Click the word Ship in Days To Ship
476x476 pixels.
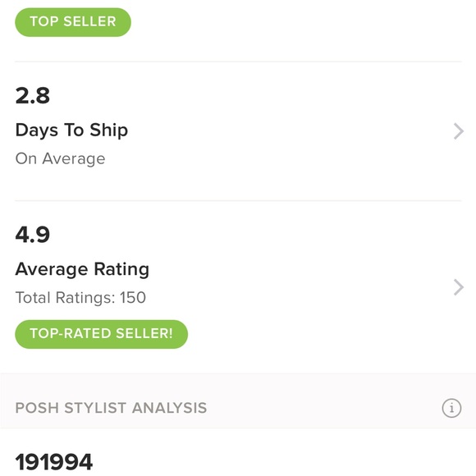point(108,130)
